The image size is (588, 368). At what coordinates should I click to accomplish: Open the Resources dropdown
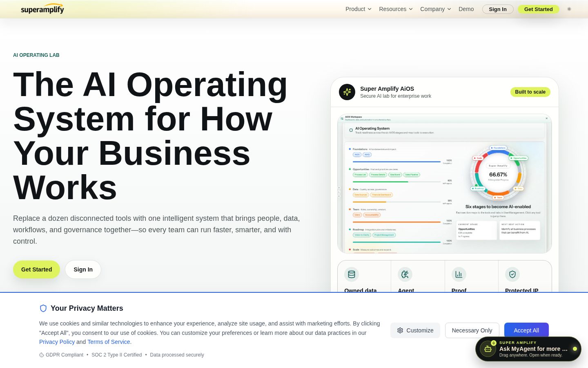[x=396, y=9]
